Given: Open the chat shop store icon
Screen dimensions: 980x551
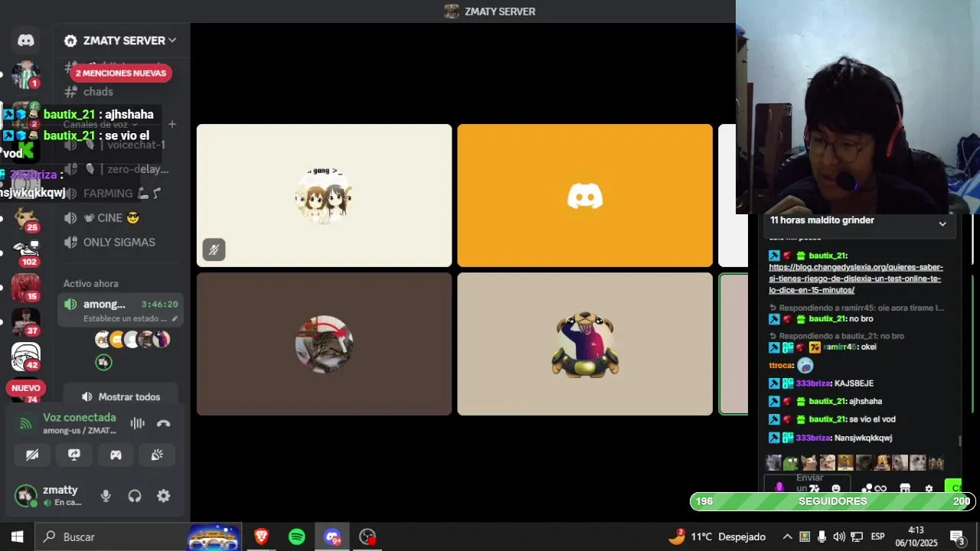Looking at the screenshot, I should (904, 488).
